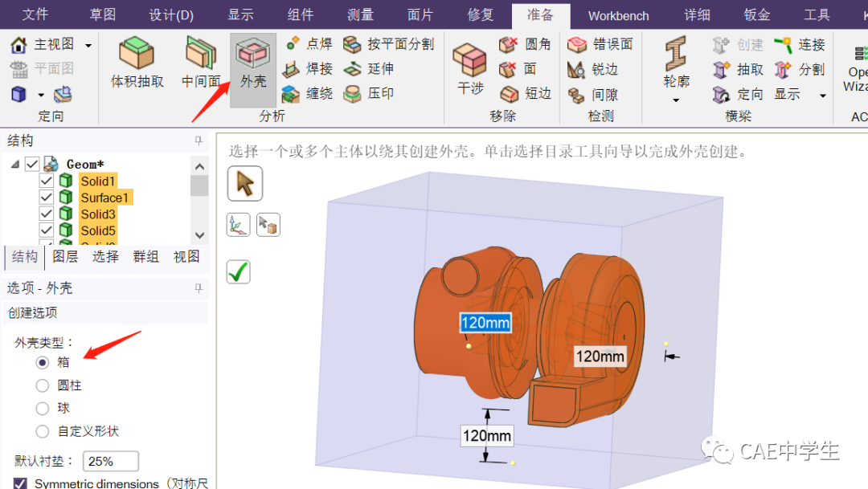Select the 焊接 weld tool
868x489 pixels.
(309, 68)
